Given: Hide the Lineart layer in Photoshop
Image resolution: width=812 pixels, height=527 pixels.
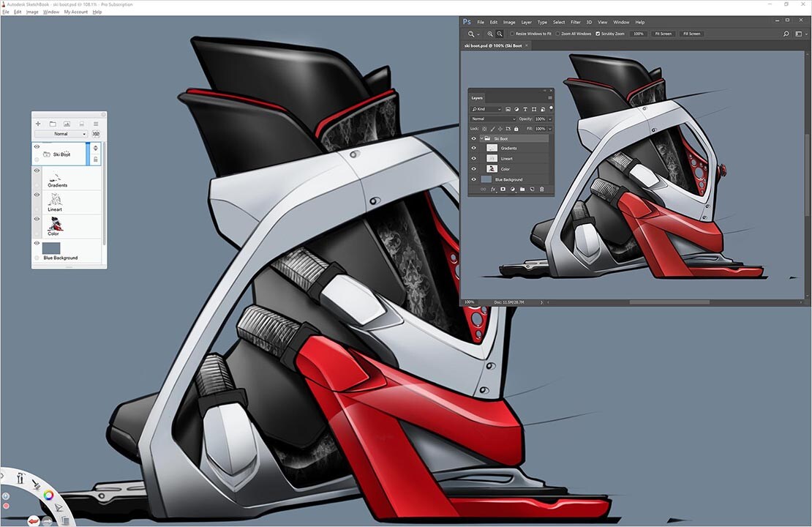Looking at the screenshot, I should coord(473,158).
